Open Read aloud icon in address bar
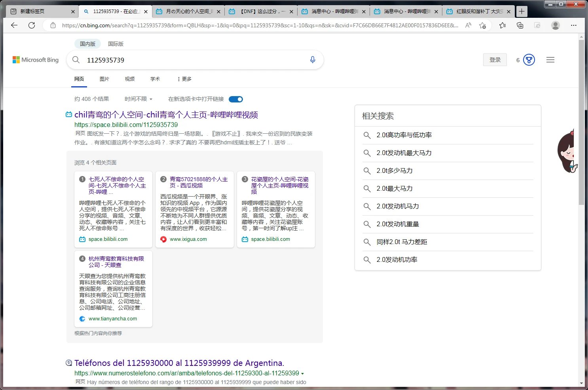The height and width of the screenshot is (390, 588). point(468,25)
